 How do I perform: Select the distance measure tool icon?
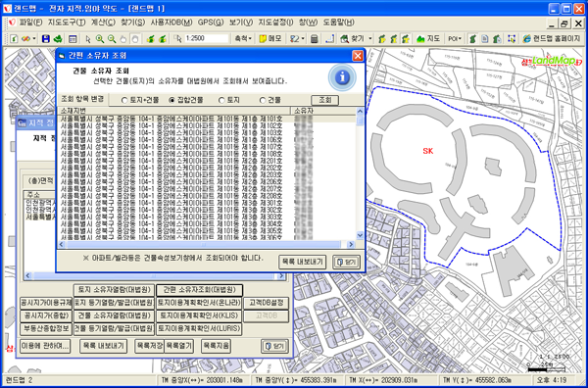pyautogui.click(x=329, y=39)
